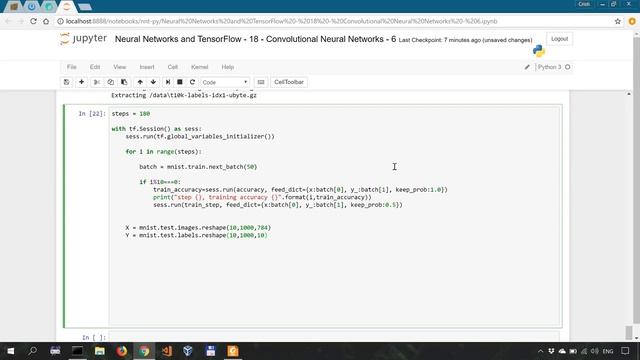This screenshot has width=640, height=360.
Task: Click the Extracting t10k-labels output text
Action: pyautogui.click(x=184, y=95)
